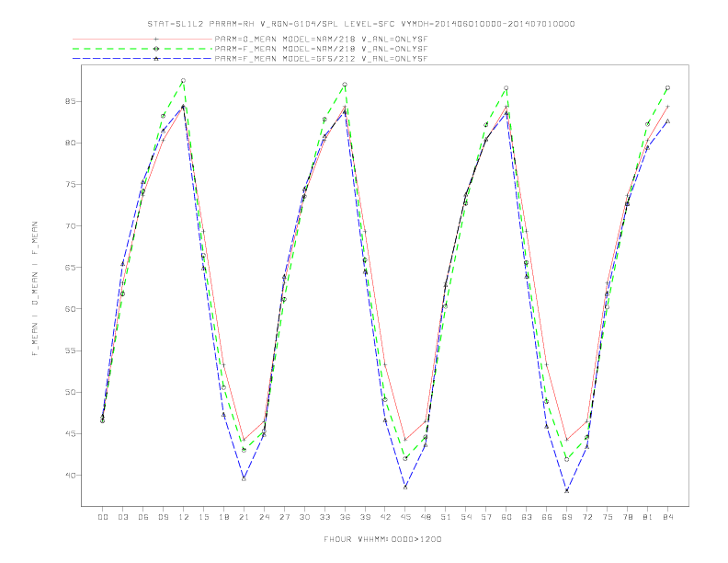
Task: Click x-axis forecast hour 06 label
Action: [143, 517]
